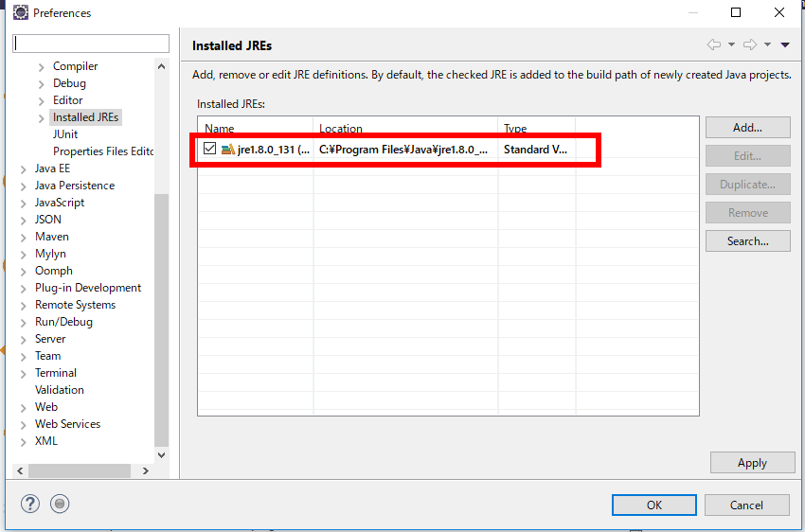The image size is (805, 532).
Task: Expand the Remote Systems node
Action: pos(23,306)
